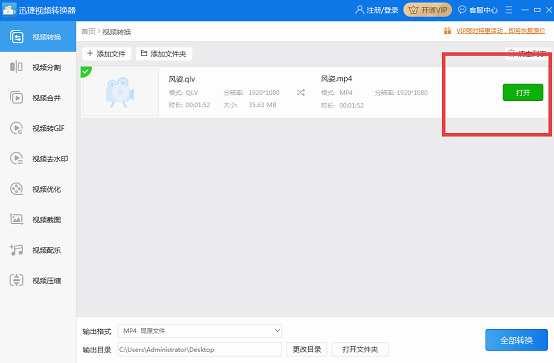Click the 风姿.qlv video thumbnail
This screenshot has height=363, width=554.
pyautogui.click(x=120, y=92)
